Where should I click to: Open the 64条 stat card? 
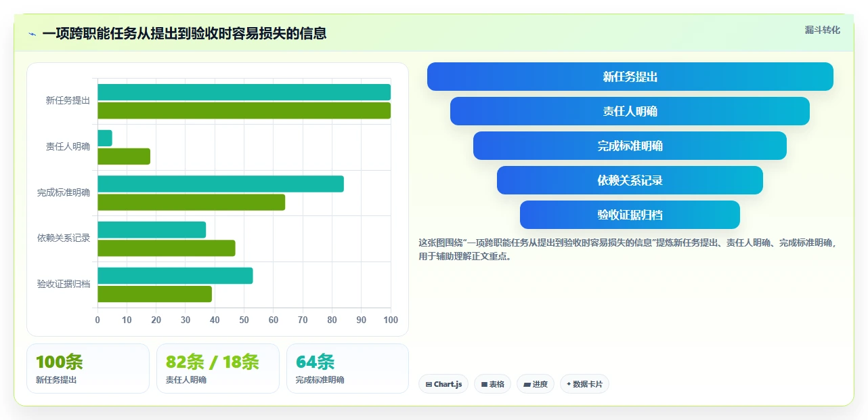tap(348, 369)
